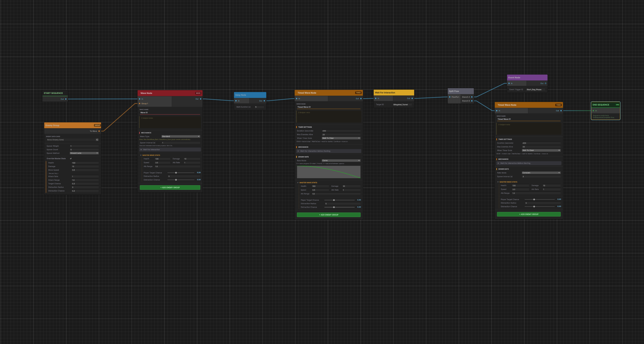
Task: Toggle Wait For Interaction Before Starting, Constant-mode node
Action: click(529, 163)
